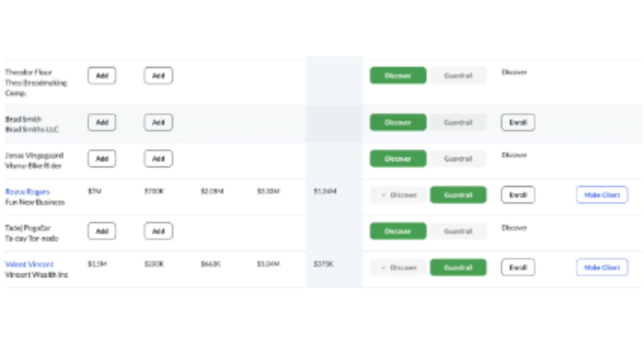Click the second Add button for Brad Smith
Viewport: 644px width, 362px height.
click(x=158, y=122)
